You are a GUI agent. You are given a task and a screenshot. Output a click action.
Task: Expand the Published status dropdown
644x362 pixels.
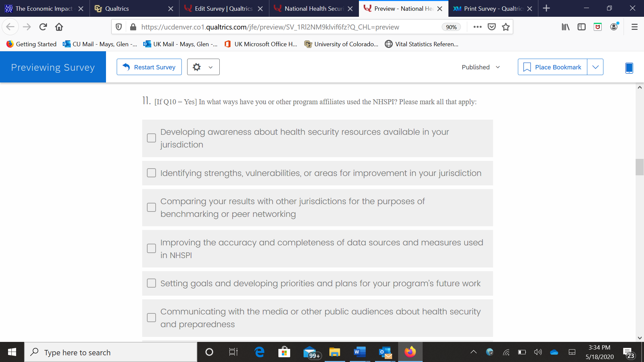point(481,67)
